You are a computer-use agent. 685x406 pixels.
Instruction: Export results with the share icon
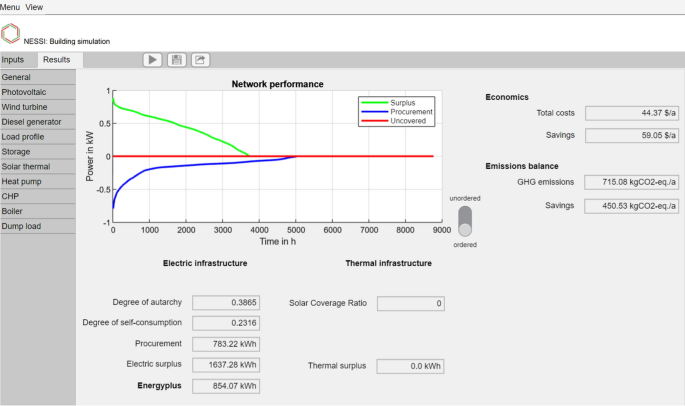tap(200, 60)
